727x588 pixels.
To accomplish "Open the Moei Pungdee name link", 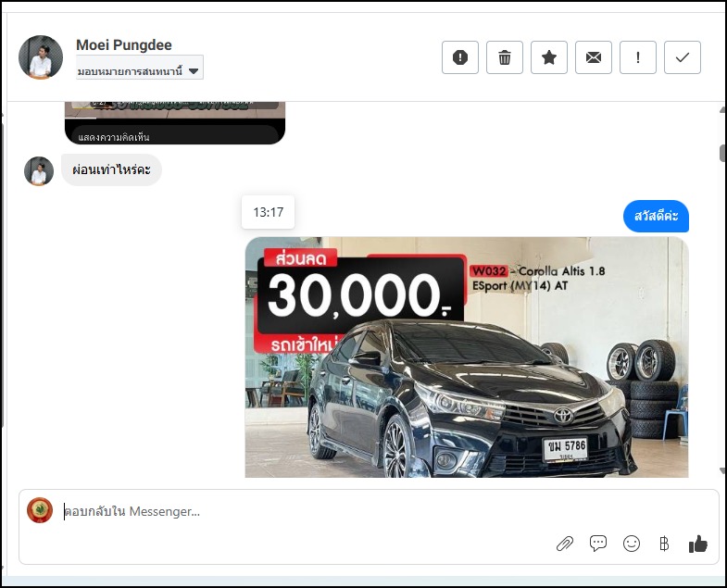I will click(124, 45).
